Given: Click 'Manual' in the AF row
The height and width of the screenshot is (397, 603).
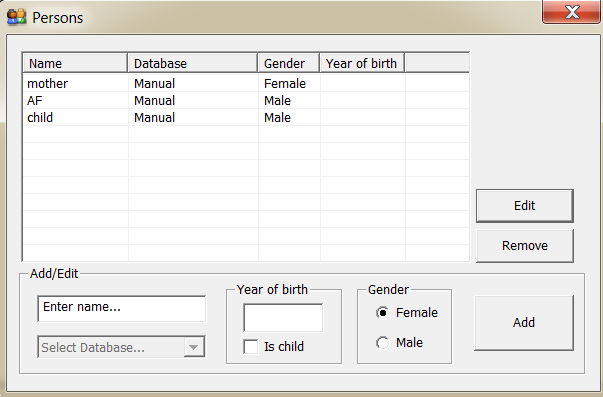Looking at the screenshot, I should pos(154,100).
